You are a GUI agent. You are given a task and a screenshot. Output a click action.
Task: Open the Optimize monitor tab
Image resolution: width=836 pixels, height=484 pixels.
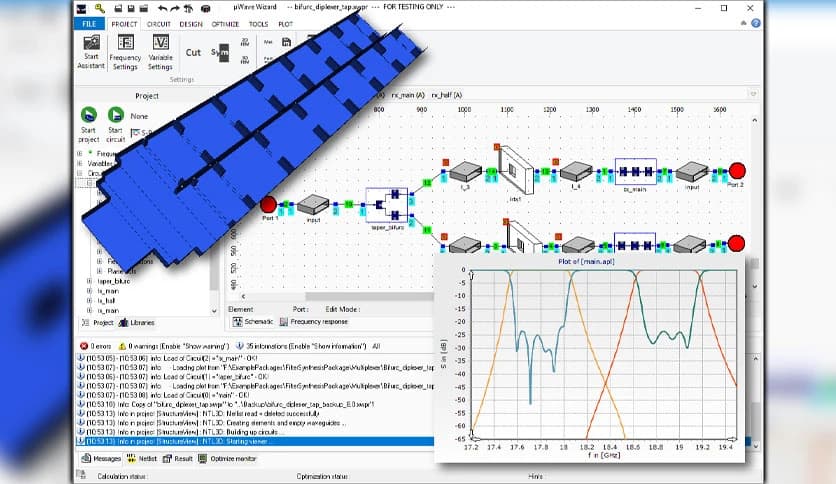227,458
